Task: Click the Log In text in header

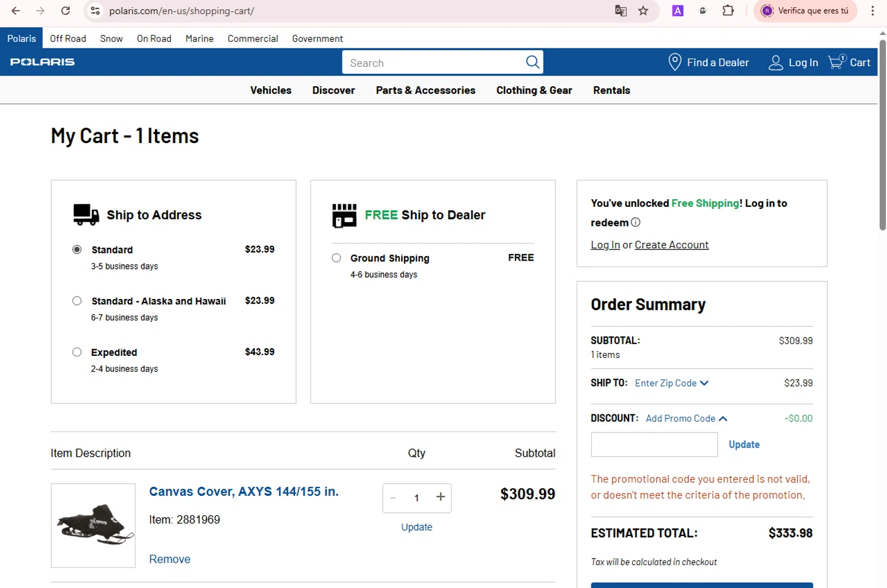Action: 804,63
